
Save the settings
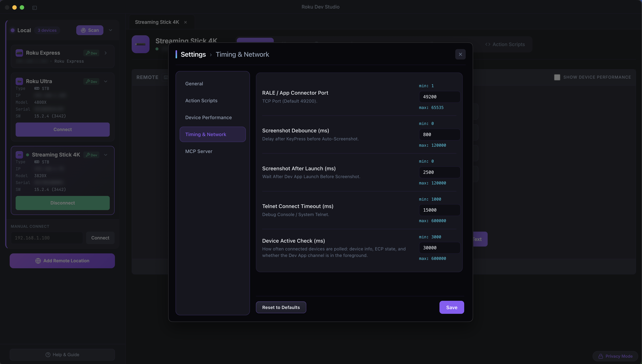point(452,307)
